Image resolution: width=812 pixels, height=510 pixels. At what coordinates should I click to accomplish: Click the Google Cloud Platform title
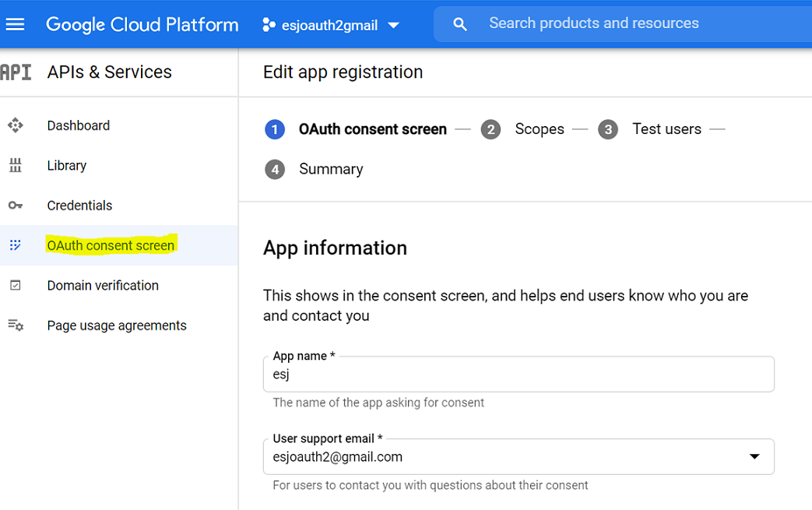[x=142, y=24]
